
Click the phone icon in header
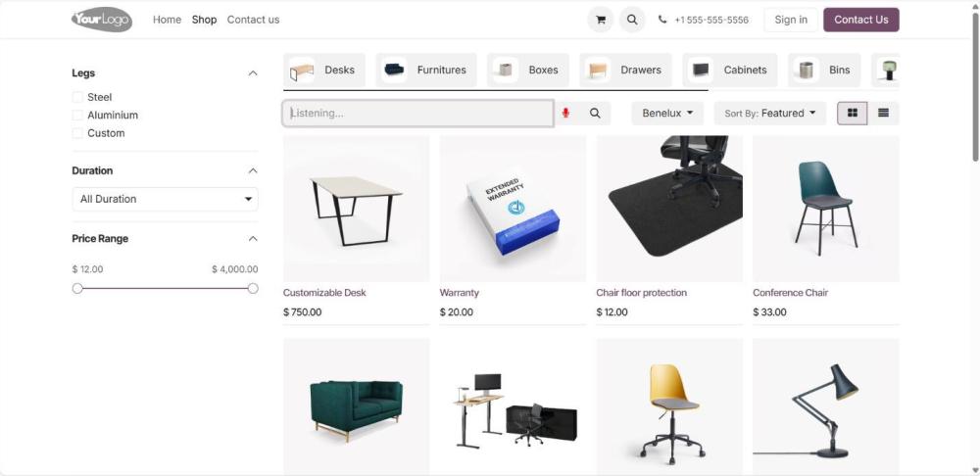pyautogui.click(x=662, y=20)
